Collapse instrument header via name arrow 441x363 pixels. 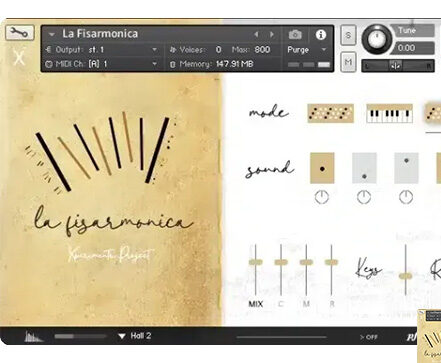(x=51, y=34)
